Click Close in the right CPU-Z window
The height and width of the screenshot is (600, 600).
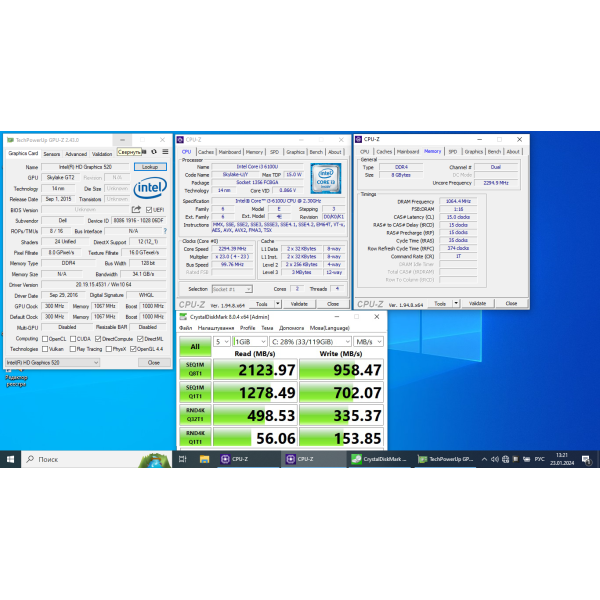coord(511,303)
